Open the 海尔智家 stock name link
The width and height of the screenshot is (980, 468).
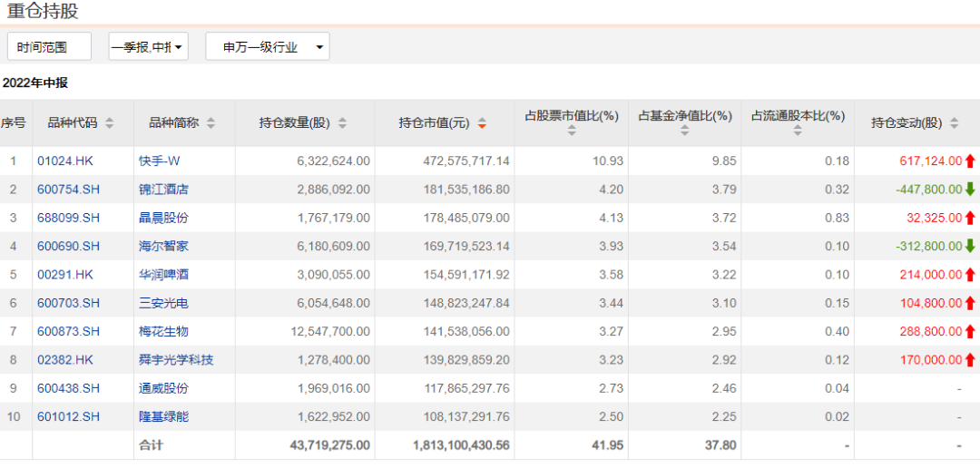[x=163, y=246]
